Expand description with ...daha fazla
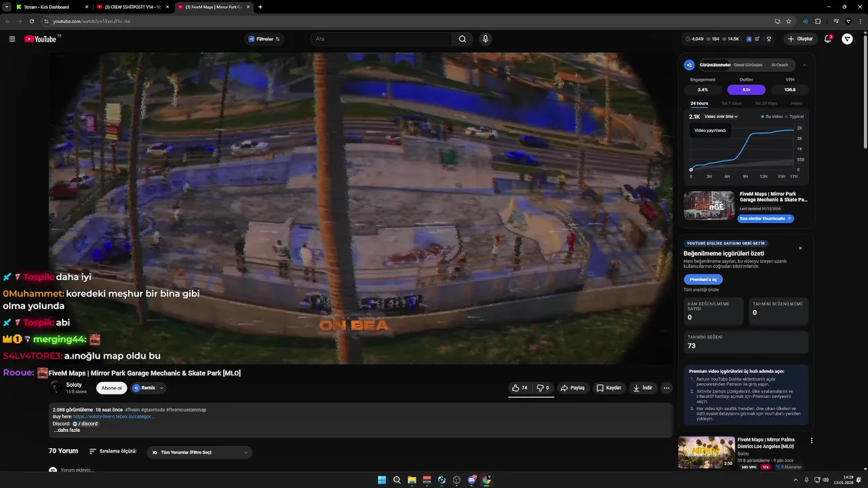This screenshot has height=488, width=868. (67, 430)
